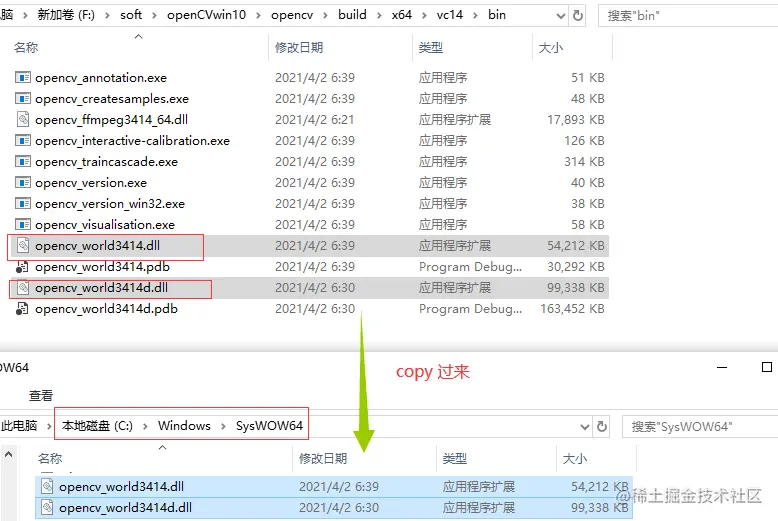The image size is (778, 521).
Task: Expand chevron after x64 in breadcrumb
Action: (424, 15)
